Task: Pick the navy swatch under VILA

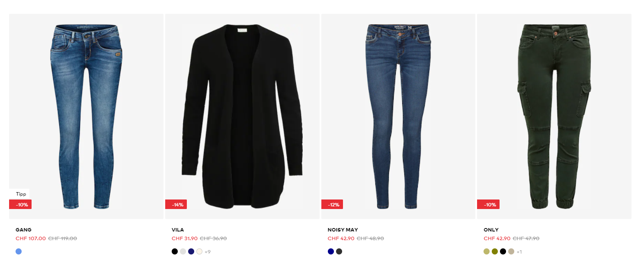Action: click(191, 251)
